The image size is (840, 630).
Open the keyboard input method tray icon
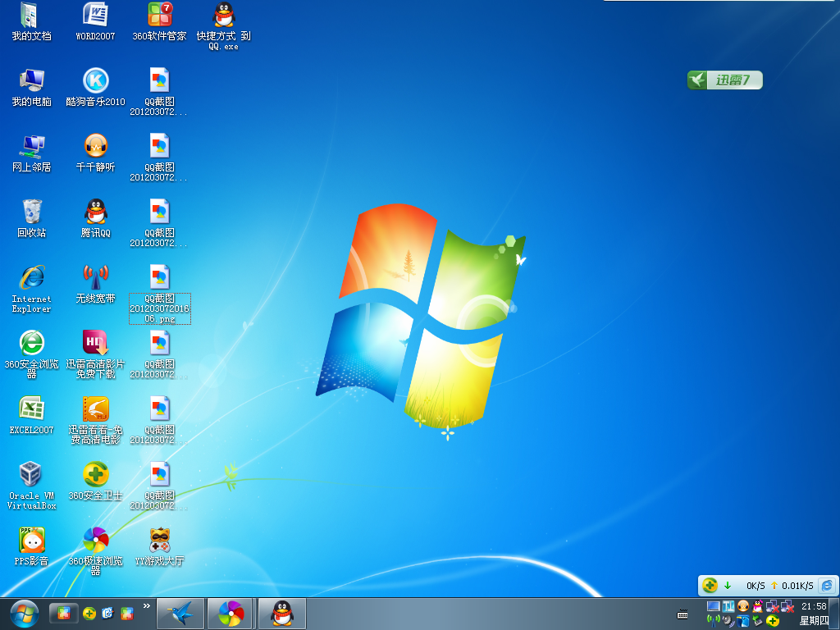tap(682, 614)
